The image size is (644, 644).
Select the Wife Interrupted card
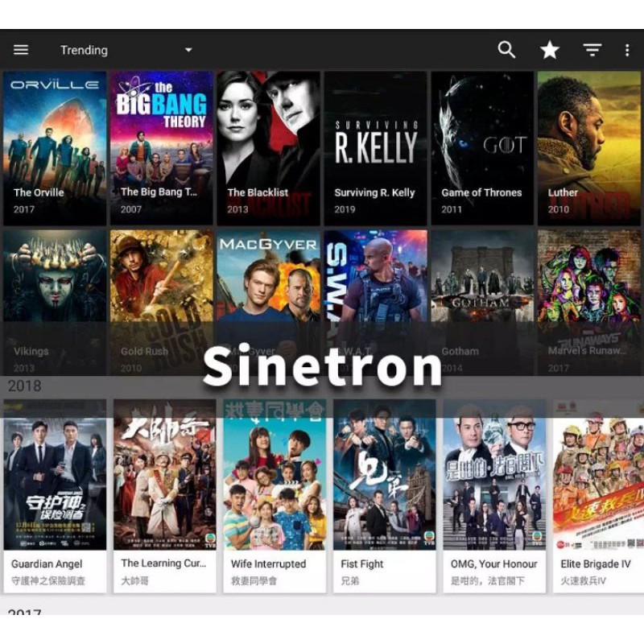[275, 496]
